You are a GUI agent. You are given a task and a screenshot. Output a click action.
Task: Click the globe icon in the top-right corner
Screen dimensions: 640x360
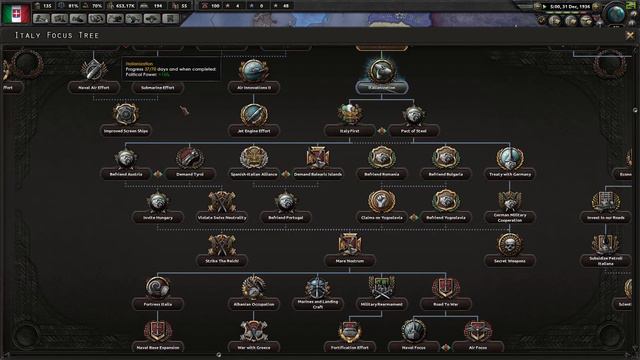point(616,14)
